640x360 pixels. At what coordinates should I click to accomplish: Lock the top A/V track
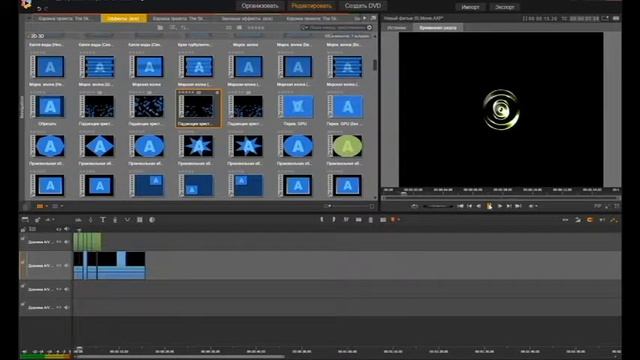23,238
